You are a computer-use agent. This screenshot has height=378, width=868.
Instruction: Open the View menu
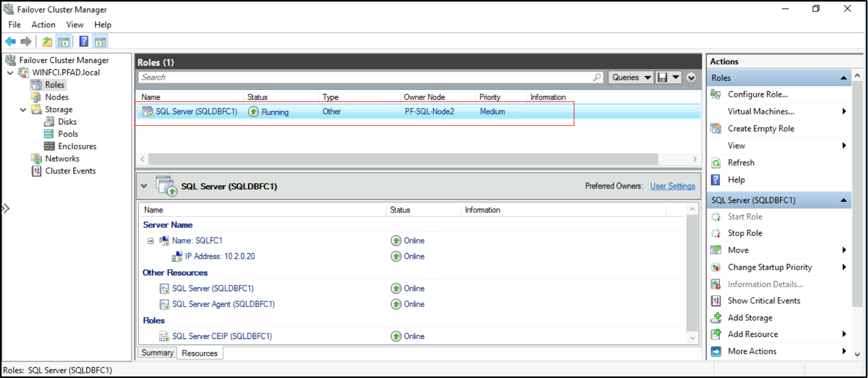coord(75,24)
